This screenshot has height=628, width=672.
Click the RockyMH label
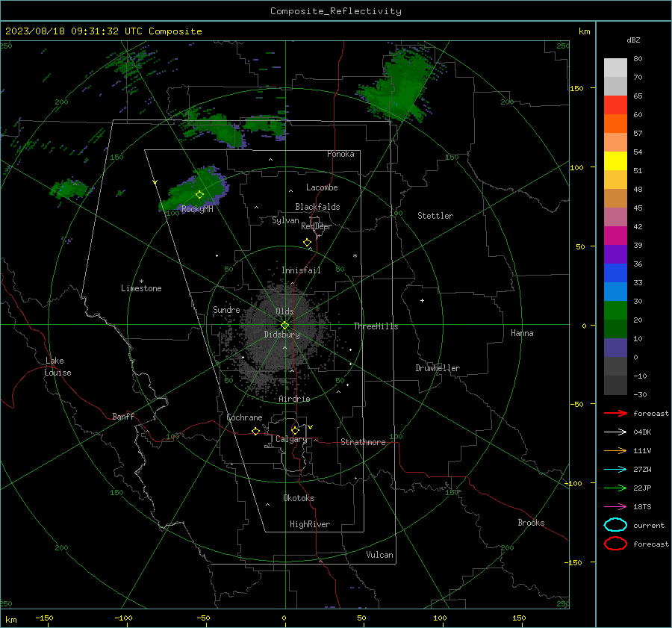click(197, 209)
